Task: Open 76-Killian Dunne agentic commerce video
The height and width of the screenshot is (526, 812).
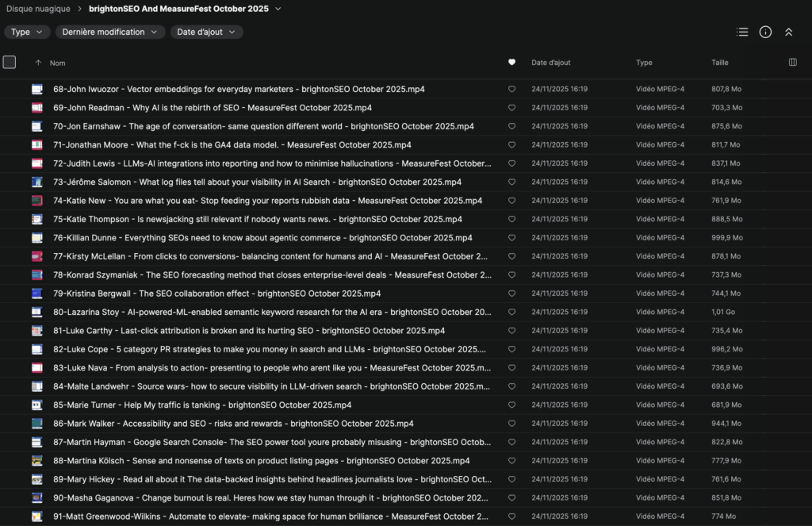Action: (262, 238)
